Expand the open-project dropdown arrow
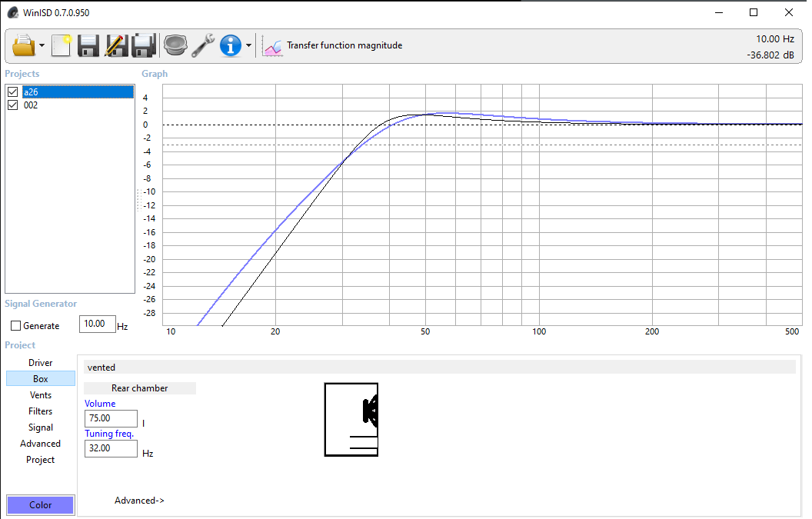The image size is (812, 519). point(42,45)
